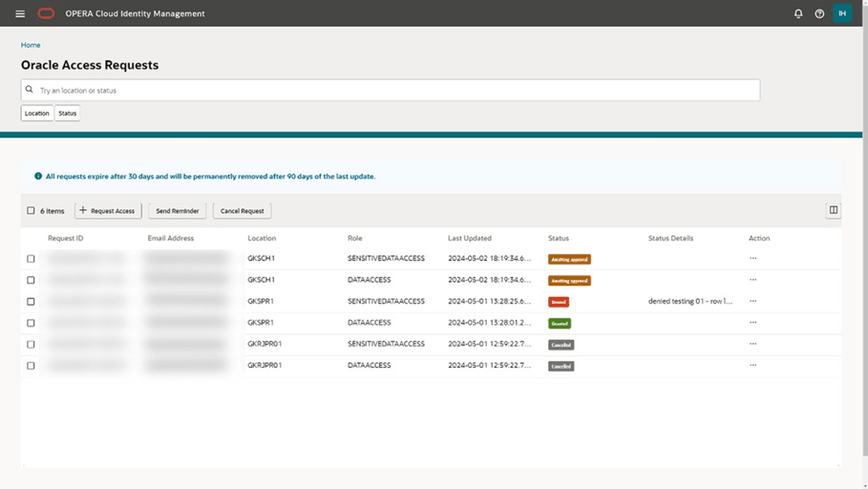The image size is (868, 489).
Task: Open the column chooser icon
Action: pyautogui.click(x=833, y=210)
